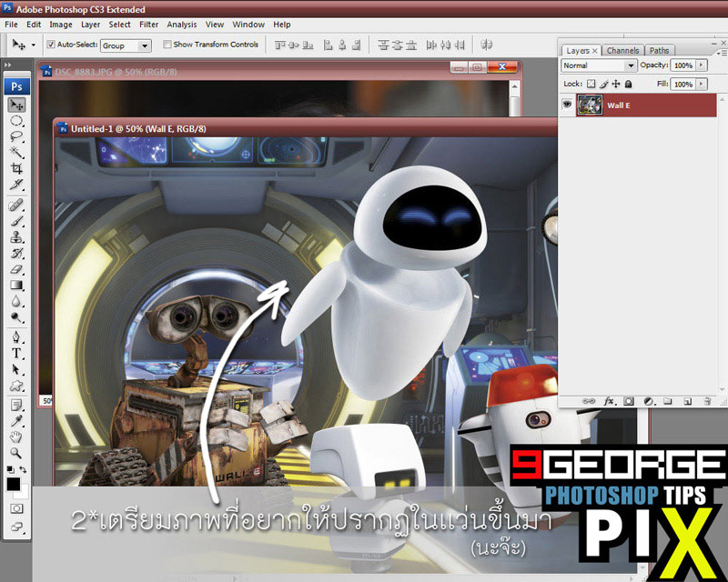Viewport: 728px width, 582px height.
Task: Select the Healing Brush tool
Action: [x=16, y=205]
